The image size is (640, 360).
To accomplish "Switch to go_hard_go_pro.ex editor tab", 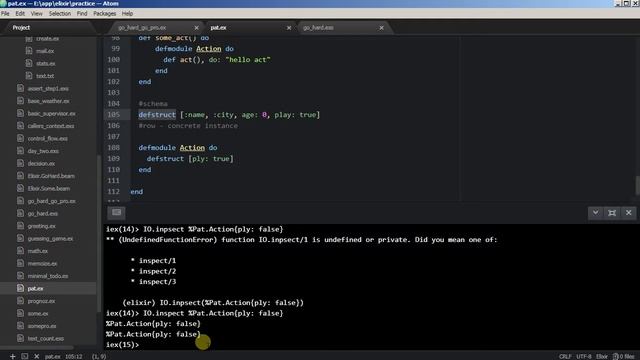I will [x=142, y=28].
